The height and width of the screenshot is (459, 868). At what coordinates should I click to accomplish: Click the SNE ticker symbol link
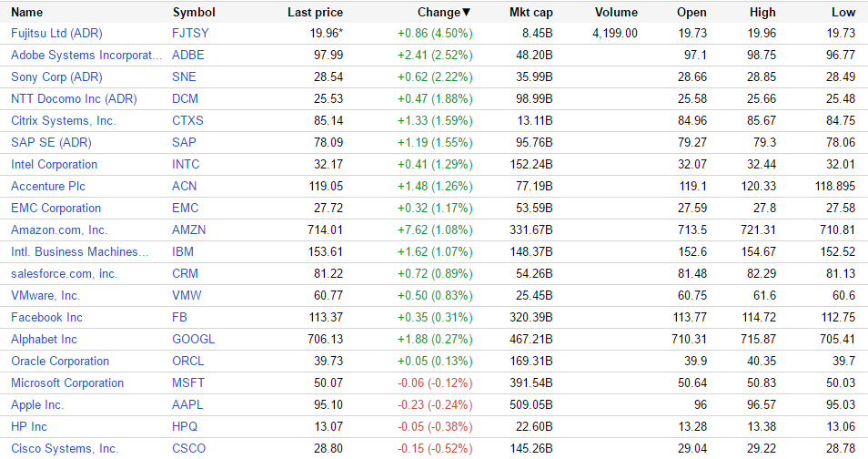coord(184,76)
